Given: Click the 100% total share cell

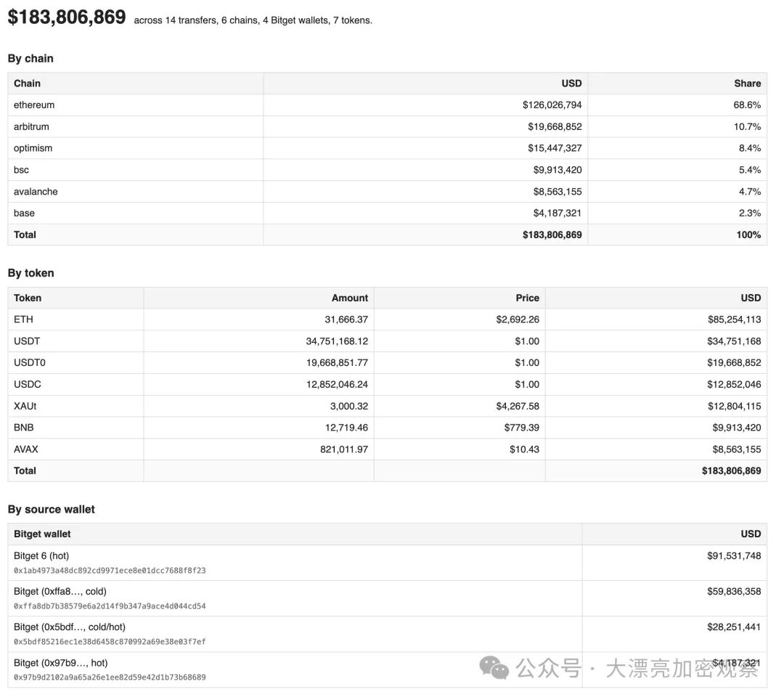Looking at the screenshot, I should [x=748, y=235].
